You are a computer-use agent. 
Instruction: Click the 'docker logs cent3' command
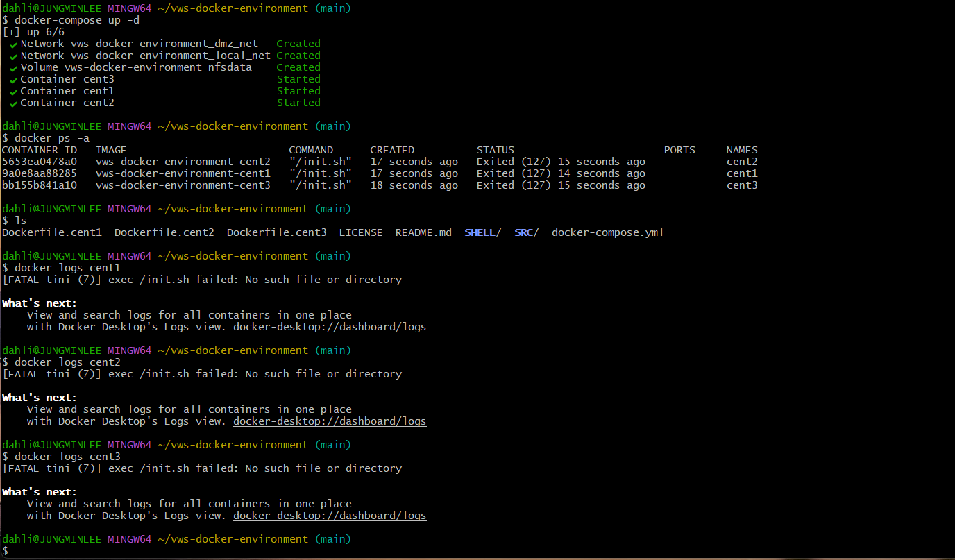coord(67,457)
